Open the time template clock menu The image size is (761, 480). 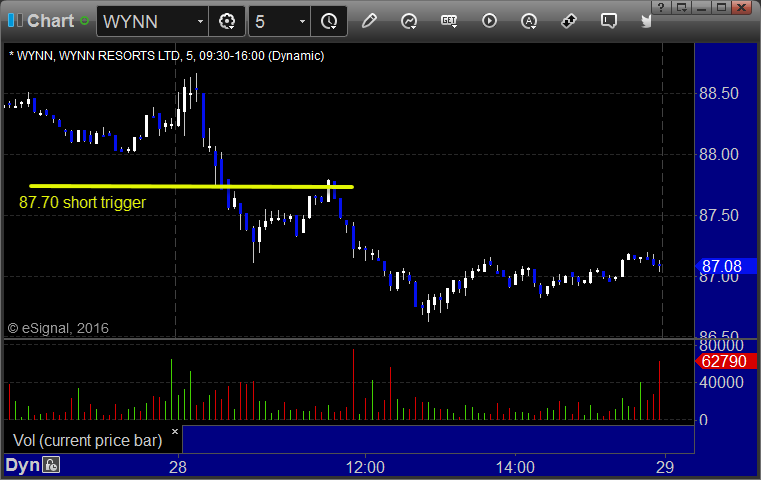pyautogui.click(x=329, y=21)
